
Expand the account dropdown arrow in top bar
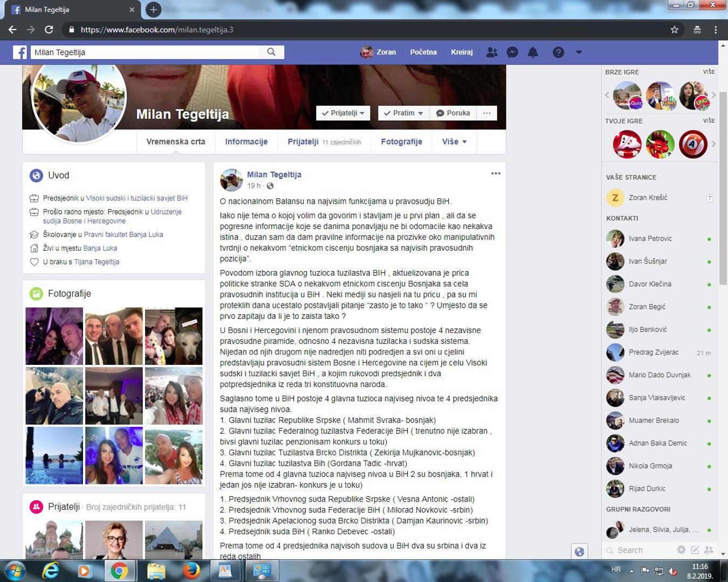pos(579,52)
